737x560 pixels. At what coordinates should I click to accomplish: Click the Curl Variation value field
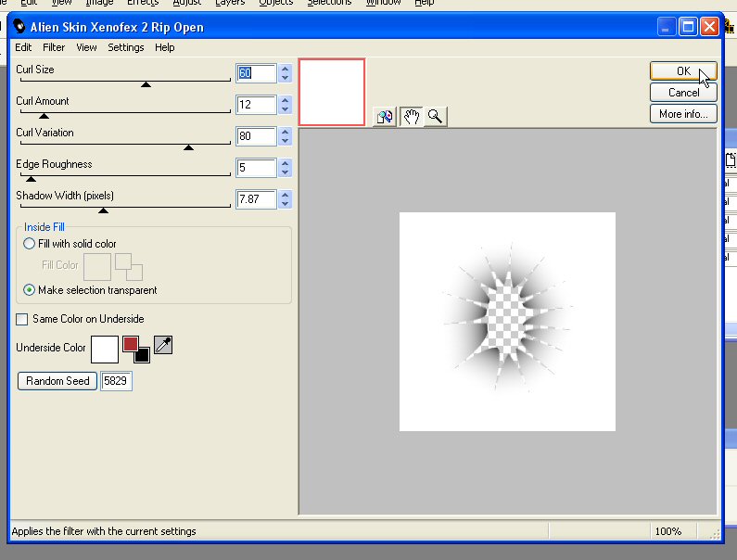coord(256,136)
